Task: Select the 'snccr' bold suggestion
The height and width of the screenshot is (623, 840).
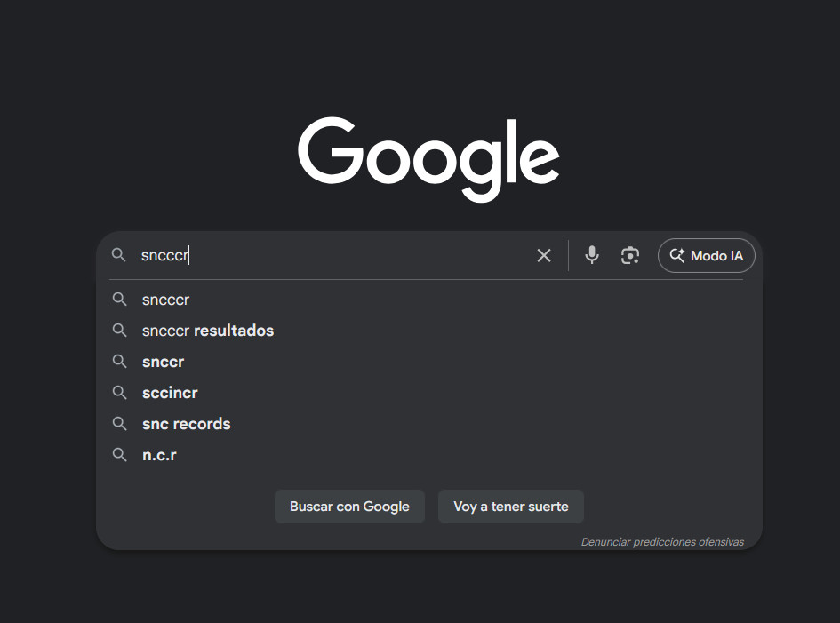Action: (x=164, y=362)
